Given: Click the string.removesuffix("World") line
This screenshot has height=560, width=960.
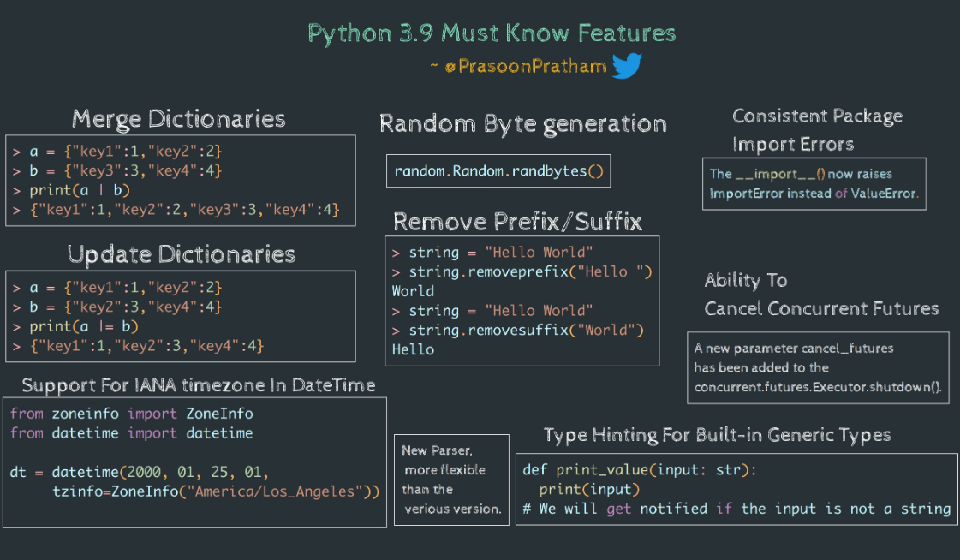Looking at the screenshot, I should click(525, 330).
